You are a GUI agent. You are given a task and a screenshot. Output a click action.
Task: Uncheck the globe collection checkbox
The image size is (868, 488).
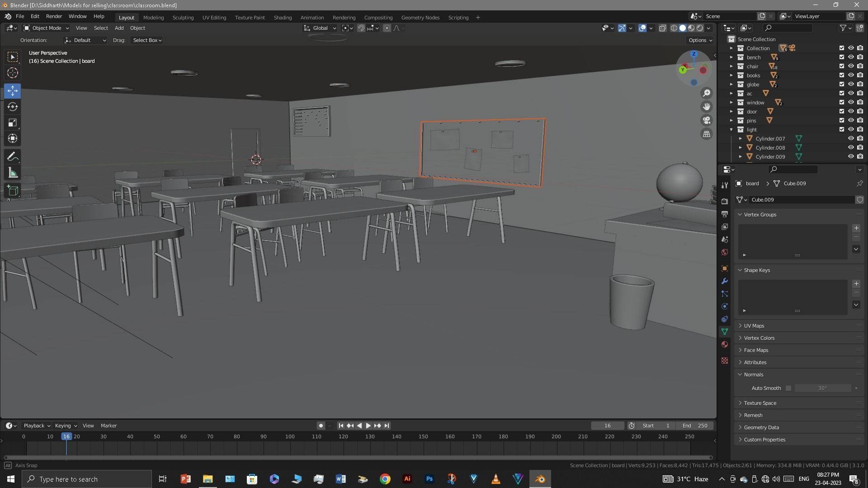[841, 84]
